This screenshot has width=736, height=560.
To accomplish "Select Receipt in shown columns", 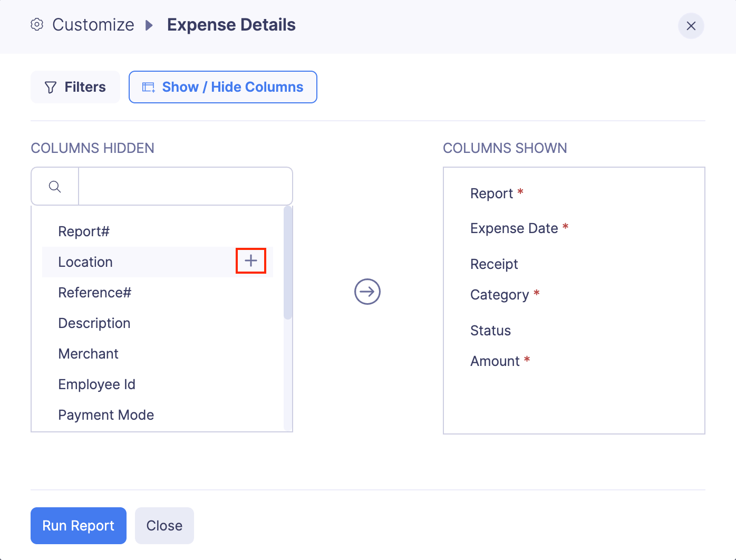I will click(x=494, y=264).
